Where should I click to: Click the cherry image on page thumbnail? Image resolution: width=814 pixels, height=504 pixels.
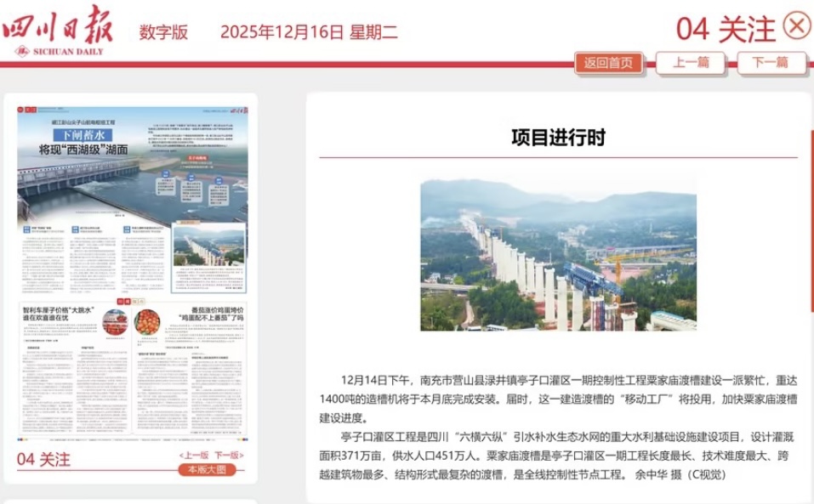[115, 322]
